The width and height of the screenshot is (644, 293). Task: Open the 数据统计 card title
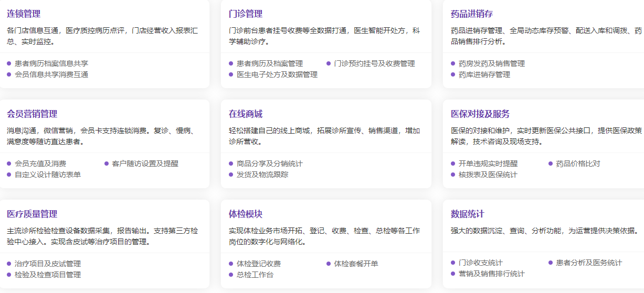coord(468,214)
